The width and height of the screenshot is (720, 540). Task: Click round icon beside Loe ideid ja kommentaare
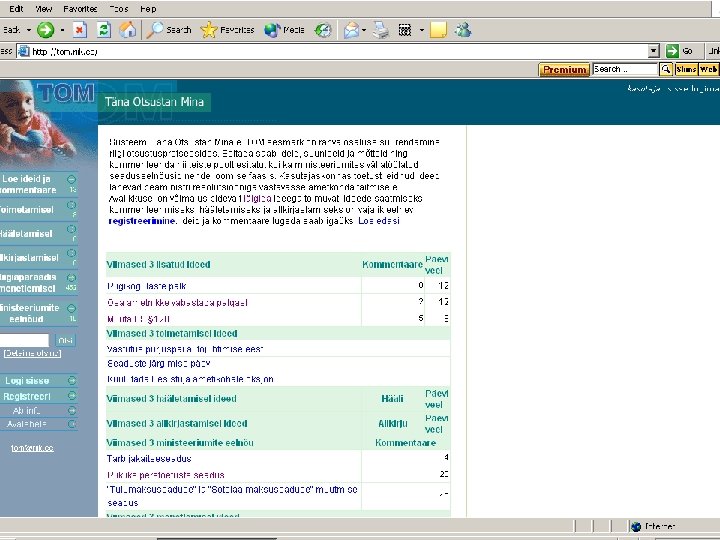(72, 179)
